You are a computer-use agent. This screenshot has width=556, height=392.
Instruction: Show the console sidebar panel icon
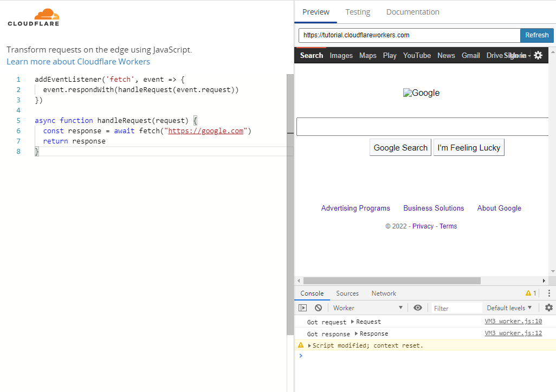tap(303, 308)
